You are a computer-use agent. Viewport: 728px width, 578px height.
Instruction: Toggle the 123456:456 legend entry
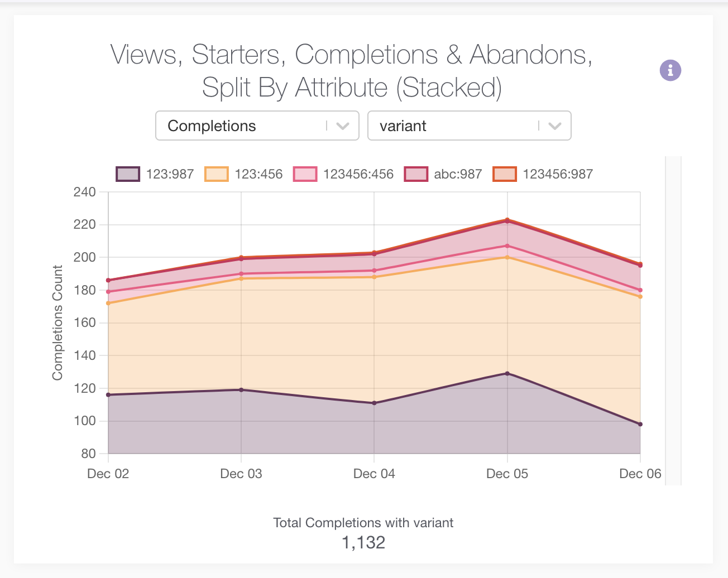click(x=358, y=174)
